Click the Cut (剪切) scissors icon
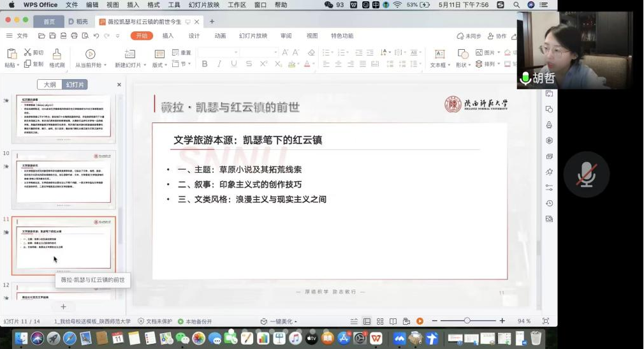The height and width of the screenshot is (349, 644). point(29,52)
